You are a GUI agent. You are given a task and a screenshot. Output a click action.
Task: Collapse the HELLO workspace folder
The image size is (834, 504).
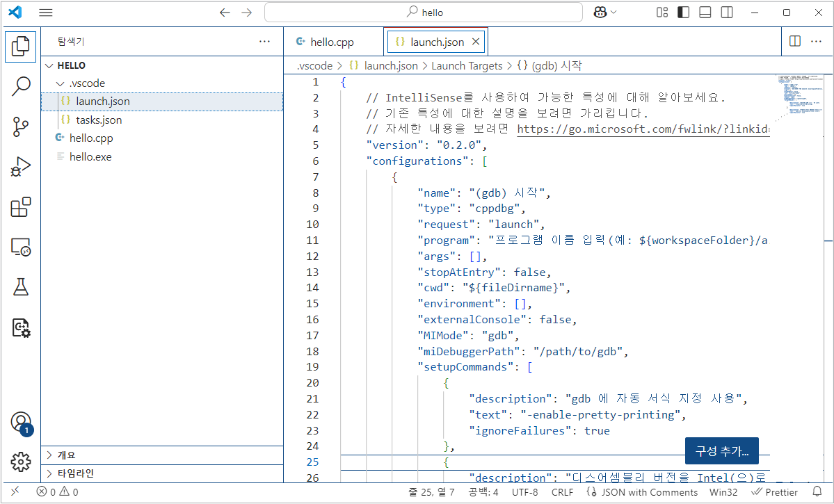(x=161, y=65)
